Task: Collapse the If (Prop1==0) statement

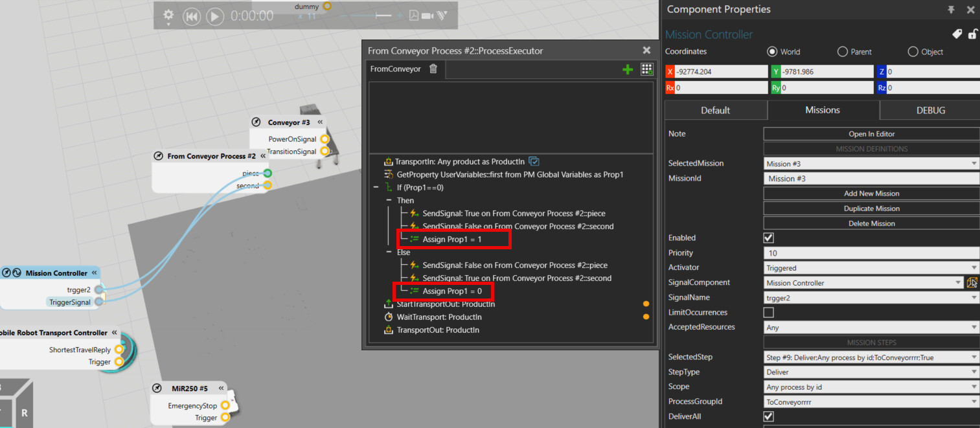Action: (x=376, y=188)
